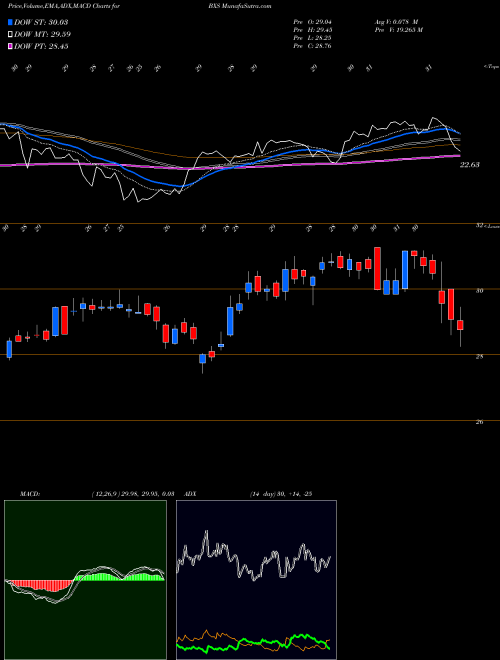
Task: Click the 'Pre H: 29.45' value
Action: [x=312, y=30]
